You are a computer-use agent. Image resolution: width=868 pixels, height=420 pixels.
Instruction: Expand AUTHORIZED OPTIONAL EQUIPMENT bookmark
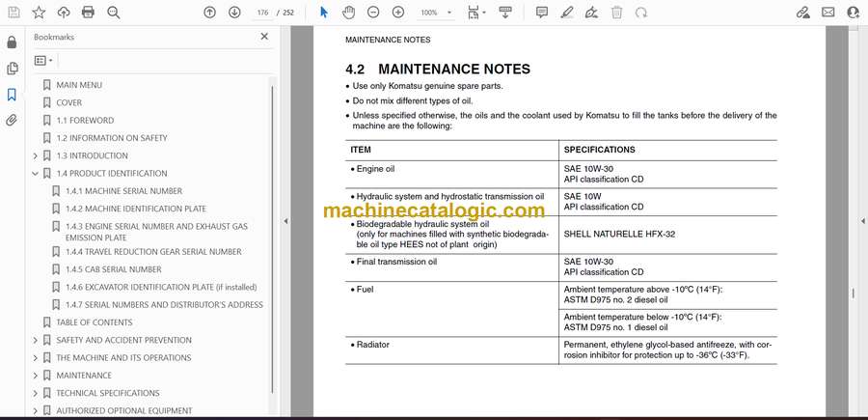tap(36, 411)
